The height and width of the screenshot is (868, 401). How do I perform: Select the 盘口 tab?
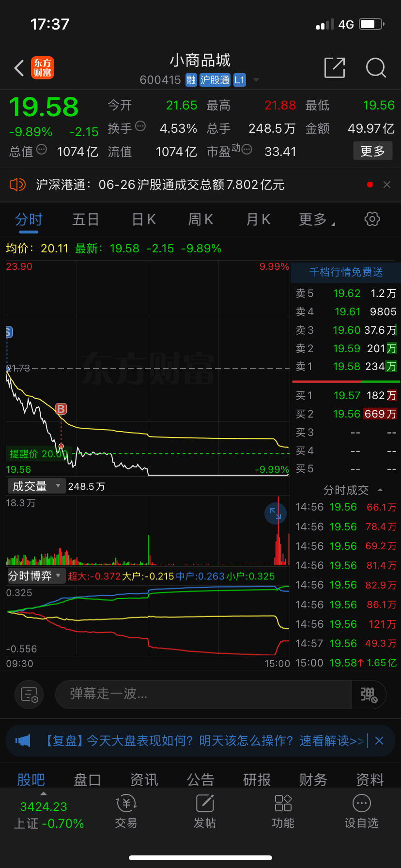pyautogui.click(x=87, y=779)
